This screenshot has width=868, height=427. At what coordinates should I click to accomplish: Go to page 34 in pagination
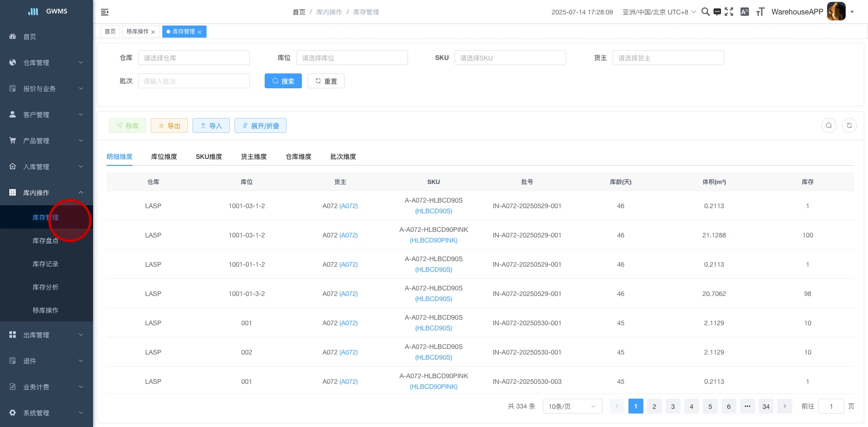point(766,407)
